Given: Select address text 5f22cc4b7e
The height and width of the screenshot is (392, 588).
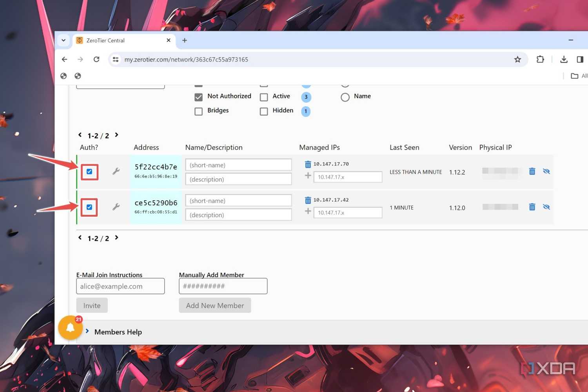Looking at the screenshot, I should pos(156,167).
